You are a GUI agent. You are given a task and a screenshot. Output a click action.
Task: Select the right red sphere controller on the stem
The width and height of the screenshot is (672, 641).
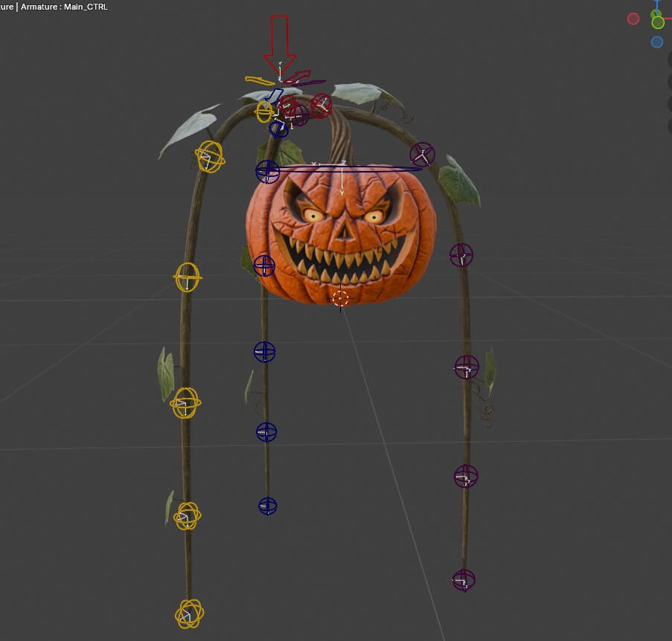tap(321, 106)
